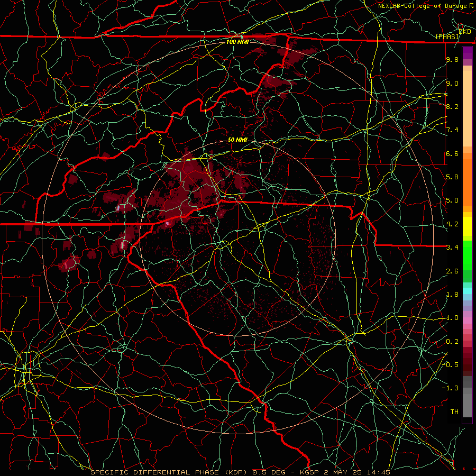Click the cyan band of the color scale
The image size is (476, 476).
(467, 291)
